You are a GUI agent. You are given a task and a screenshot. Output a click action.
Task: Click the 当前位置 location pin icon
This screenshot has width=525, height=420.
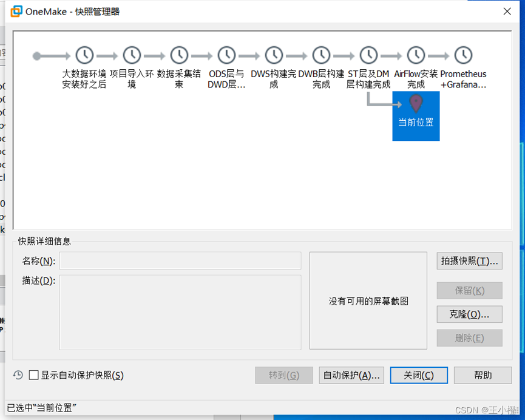coord(416,104)
